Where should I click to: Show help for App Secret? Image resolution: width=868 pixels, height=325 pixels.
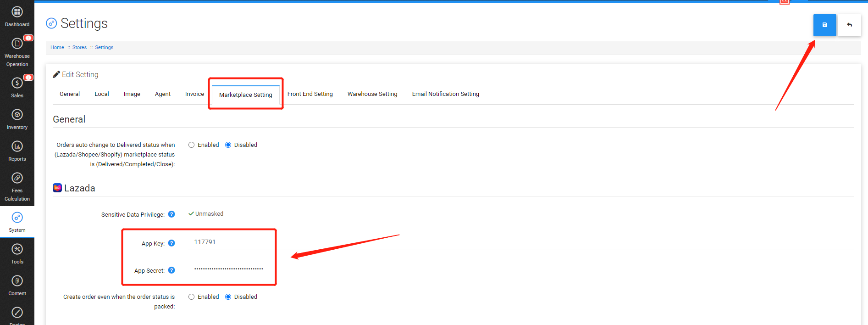tap(171, 270)
